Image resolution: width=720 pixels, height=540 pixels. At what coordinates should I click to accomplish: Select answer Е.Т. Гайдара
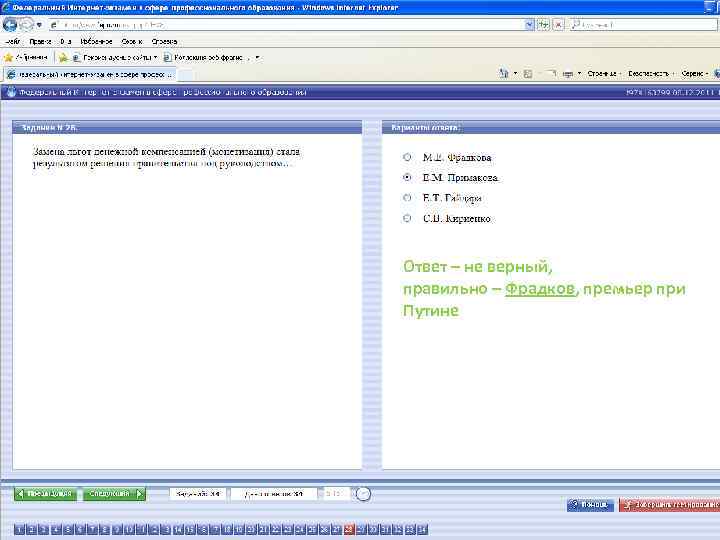tap(407, 198)
